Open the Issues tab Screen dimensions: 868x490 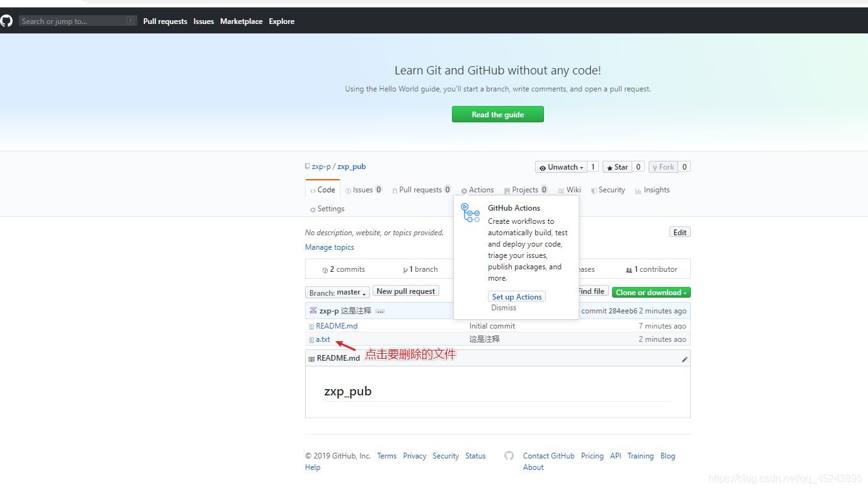click(x=364, y=190)
